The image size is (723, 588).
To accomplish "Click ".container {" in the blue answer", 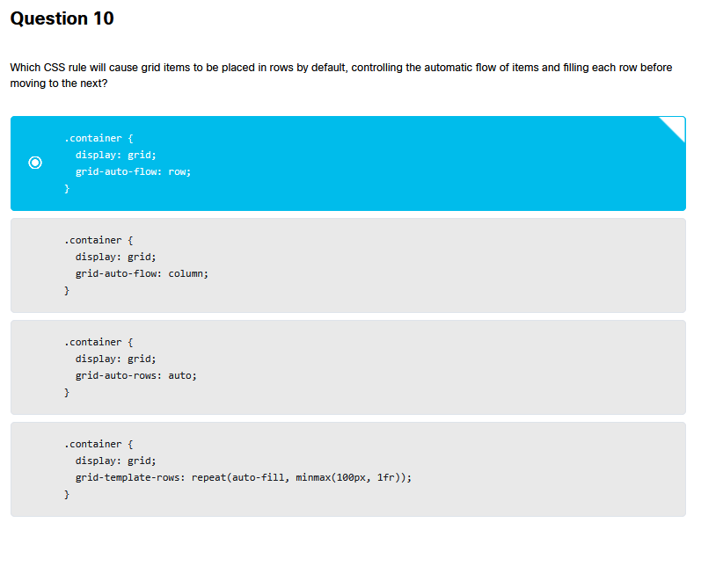I will click(98, 138).
